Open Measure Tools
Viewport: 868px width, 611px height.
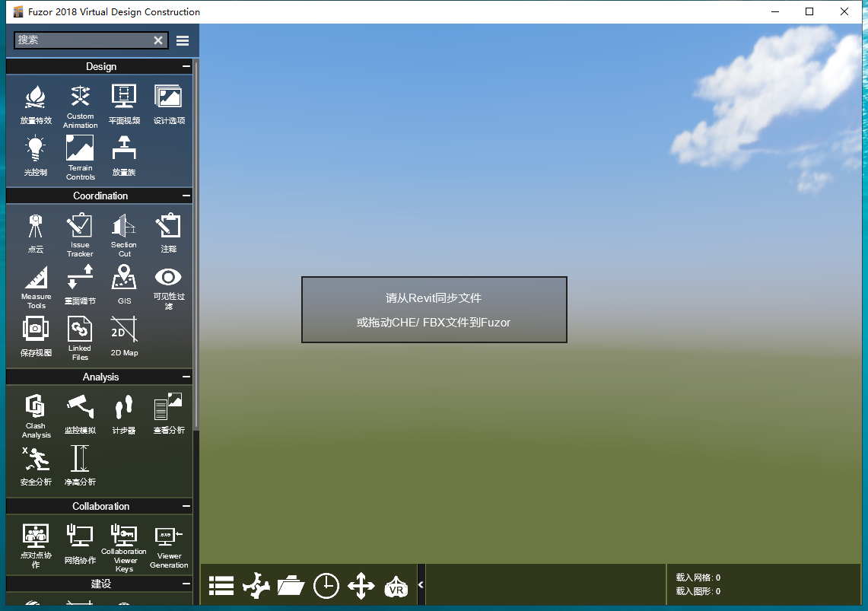click(36, 287)
